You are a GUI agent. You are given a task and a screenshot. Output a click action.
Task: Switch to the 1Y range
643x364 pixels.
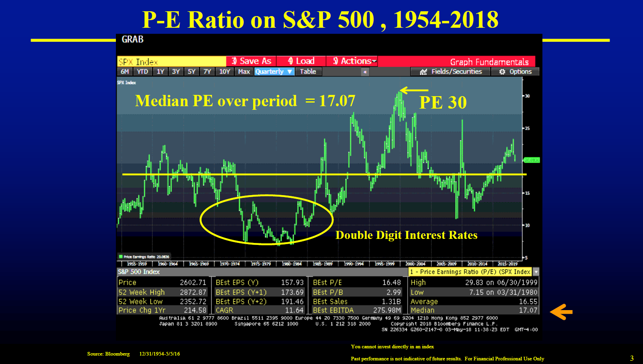(x=160, y=72)
